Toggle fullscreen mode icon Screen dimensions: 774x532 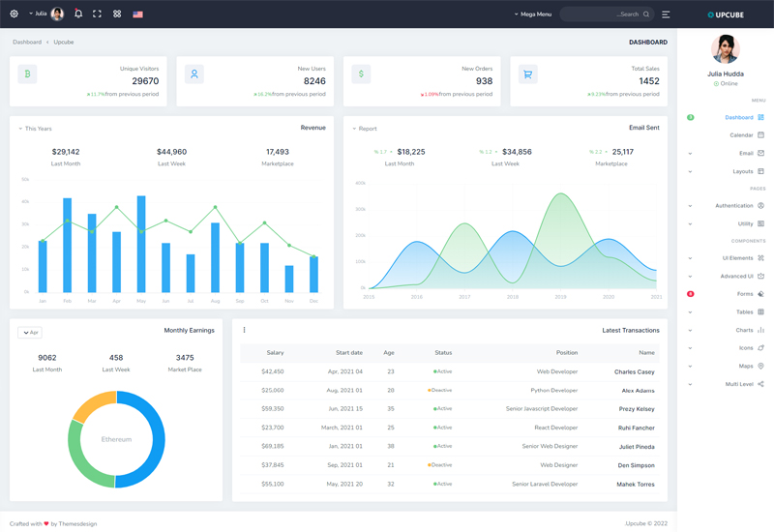click(97, 15)
